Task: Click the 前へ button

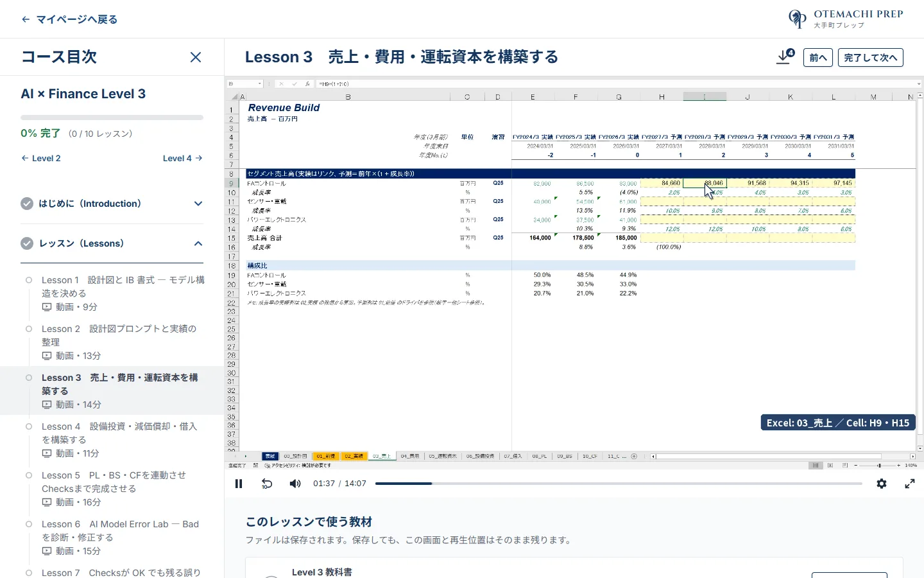Action: 817,58
